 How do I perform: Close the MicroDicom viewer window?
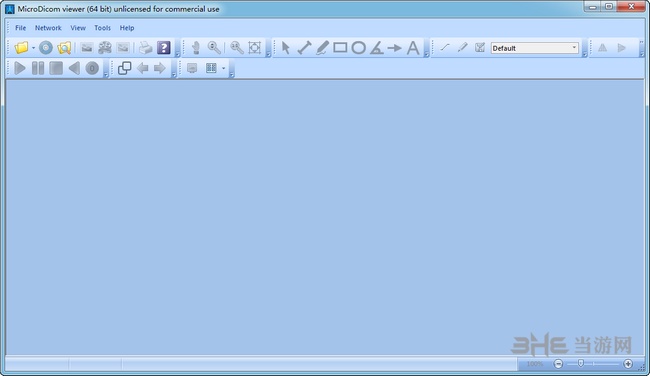tap(631, 7)
